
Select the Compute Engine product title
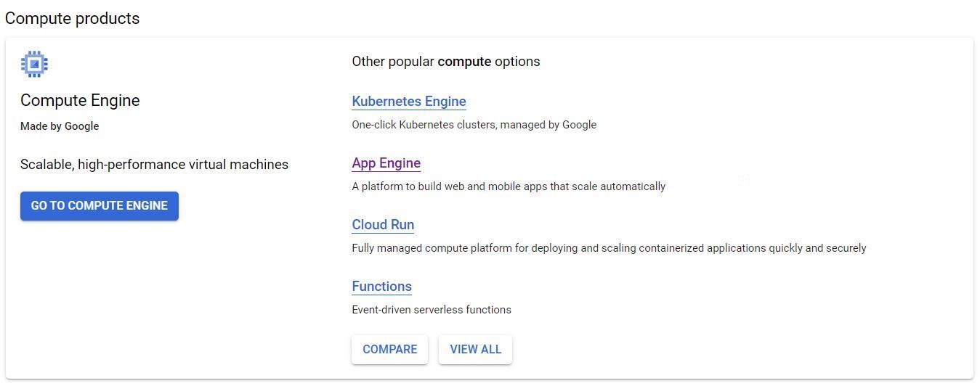tap(80, 101)
